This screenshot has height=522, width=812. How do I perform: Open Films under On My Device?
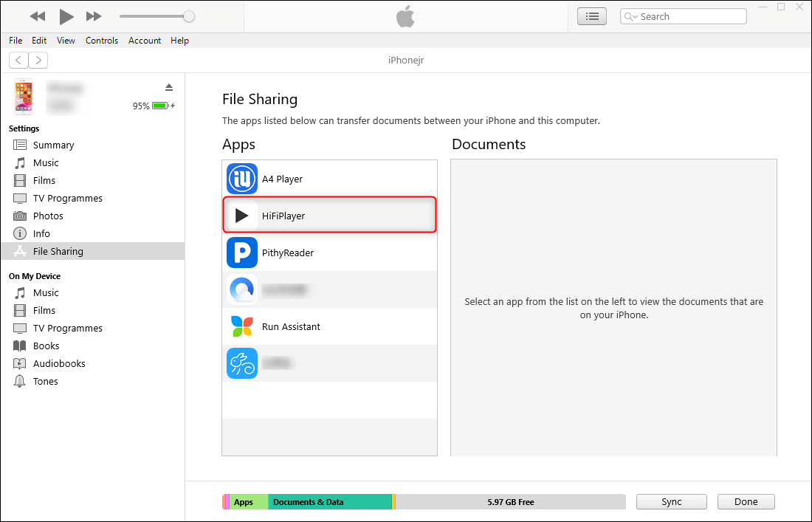click(44, 310)
